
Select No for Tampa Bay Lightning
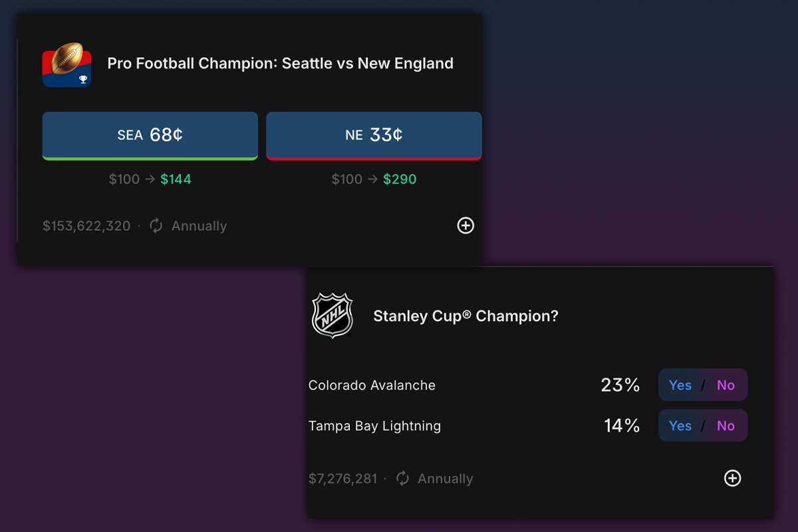coord(726,426)
